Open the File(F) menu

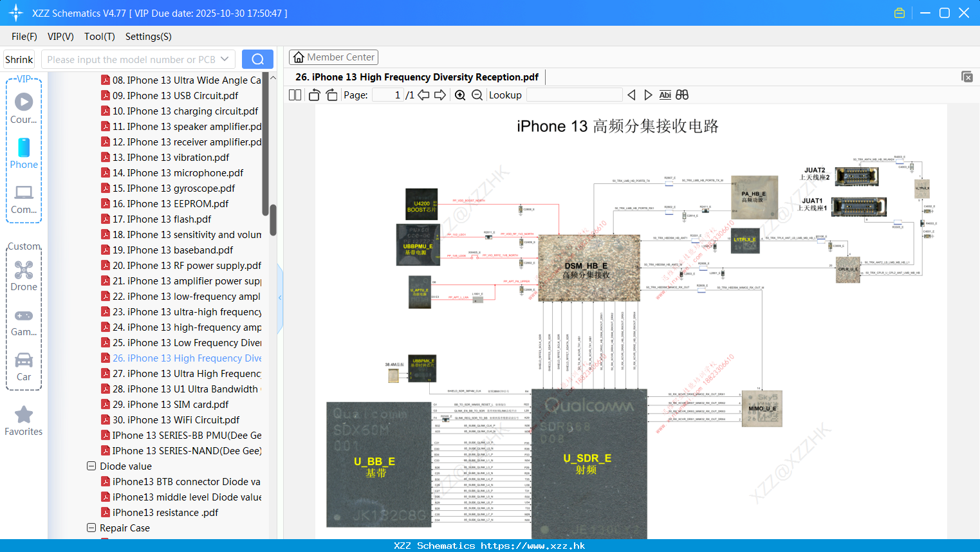[24, 37]
